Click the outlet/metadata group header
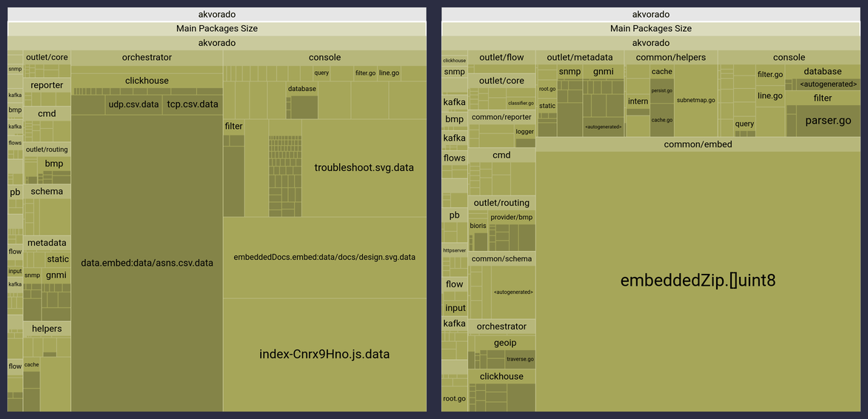The height and width of the screenshot is (419, 868). [x=580, y=58]
